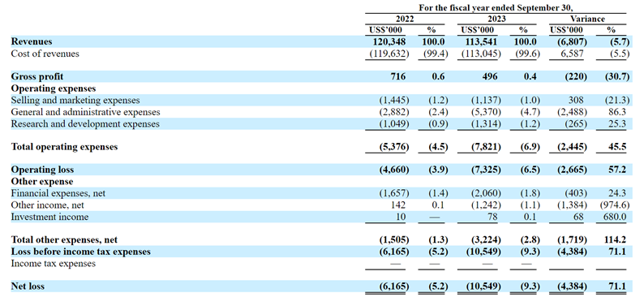Screen dimensions: 644x306
Task: Click the 2023 column header
Action: [496, 19]
